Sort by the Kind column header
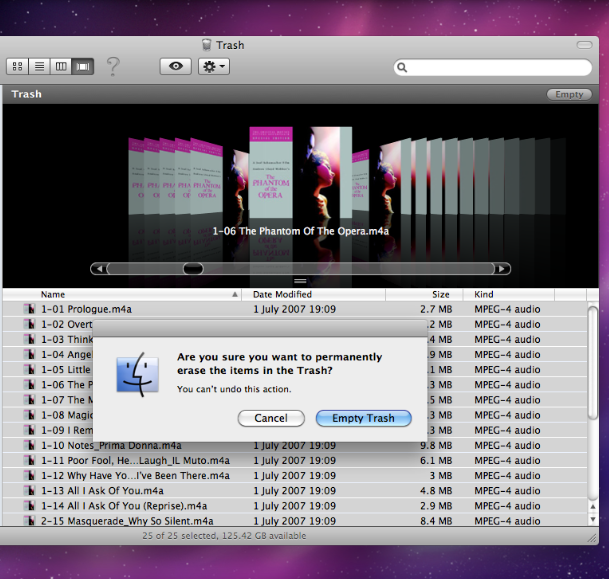The height and width of the screenshot is (579, 609). tap(509, 294)
